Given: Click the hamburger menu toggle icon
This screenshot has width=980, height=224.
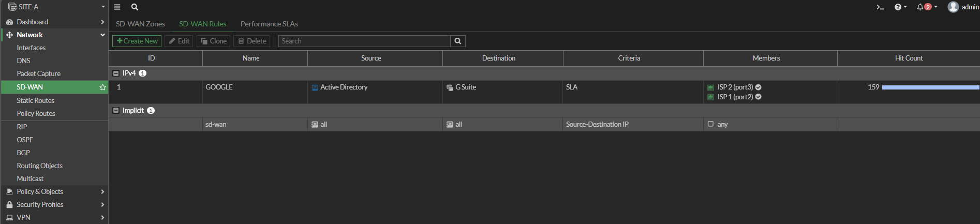Looking at the screenshot, I should click(117, 7).
